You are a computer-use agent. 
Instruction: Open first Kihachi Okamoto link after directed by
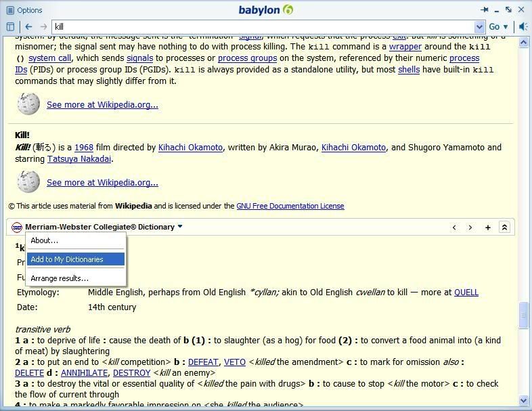point(191,148)
